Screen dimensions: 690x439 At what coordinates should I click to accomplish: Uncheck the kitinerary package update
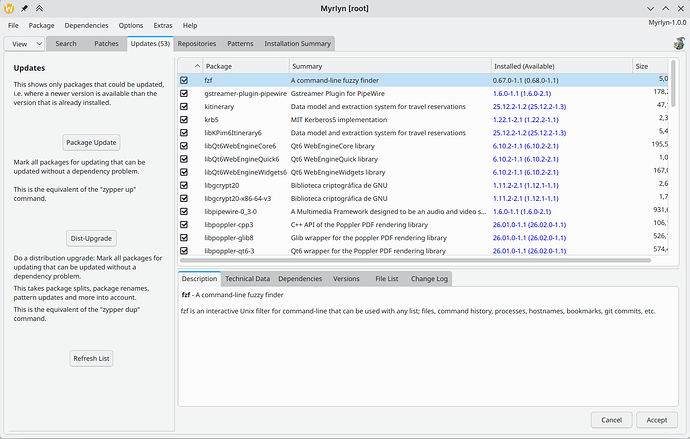point(184,106)
